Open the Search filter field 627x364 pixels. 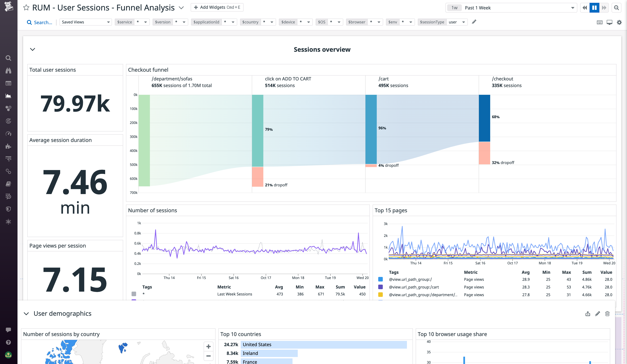coord(40,22)
